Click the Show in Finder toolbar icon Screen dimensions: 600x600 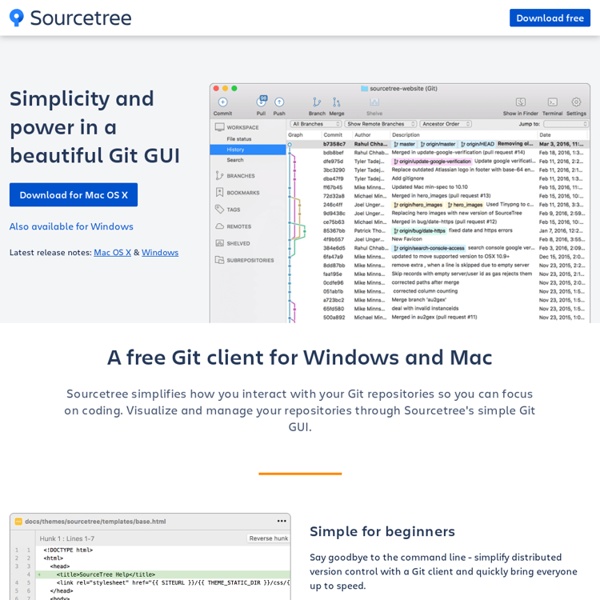tap(520, 102)
